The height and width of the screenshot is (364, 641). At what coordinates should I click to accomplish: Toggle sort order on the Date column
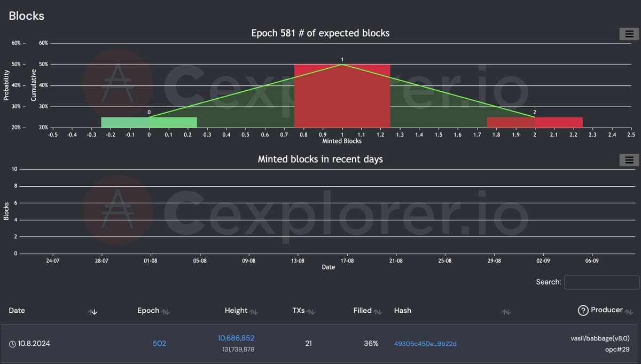coord(93,312)
